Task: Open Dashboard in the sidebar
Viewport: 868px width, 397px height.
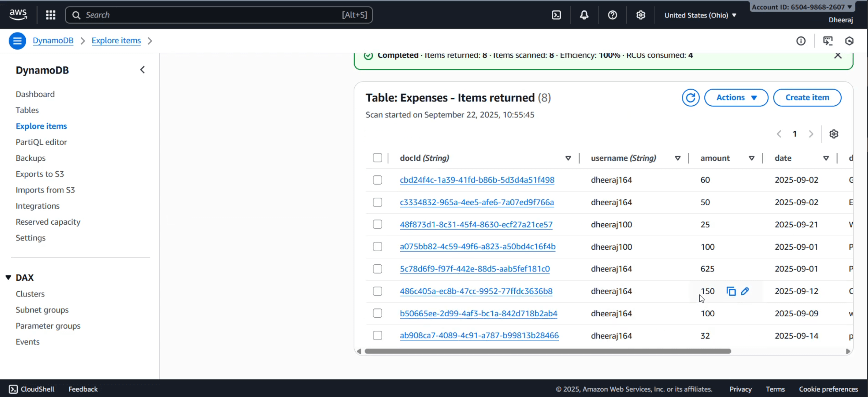Action: pyautogui.click(x=35, y=94)
